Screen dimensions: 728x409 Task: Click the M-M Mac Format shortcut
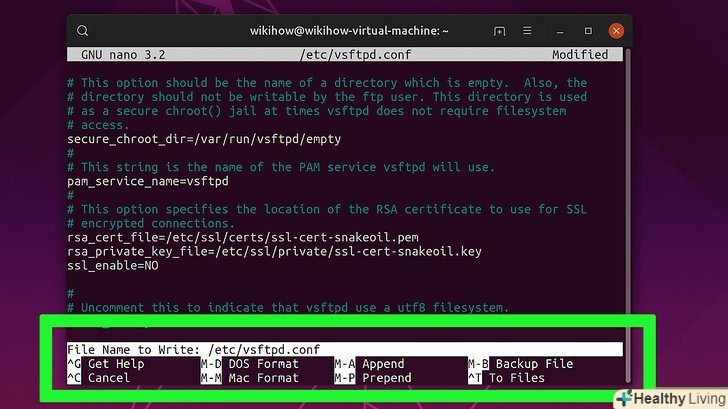coord(250,377)
